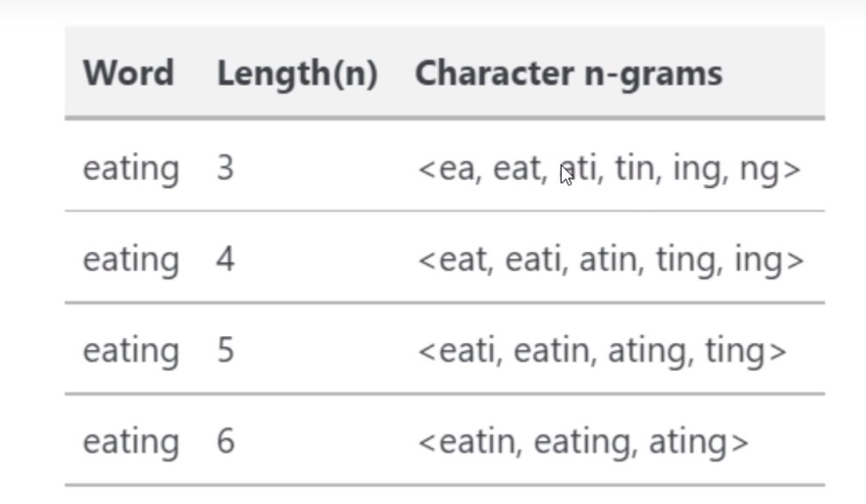This screenshot has height=504, width=866.
Task: Click the Word column header
Action: (128, 74)
